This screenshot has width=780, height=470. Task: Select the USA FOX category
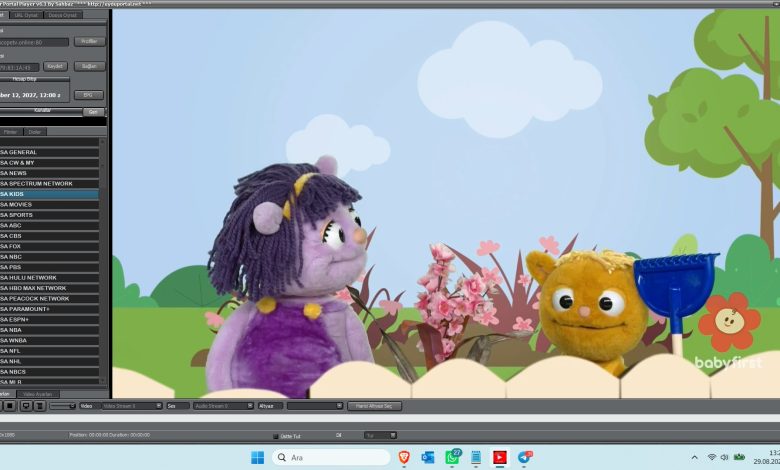[49, 246]
